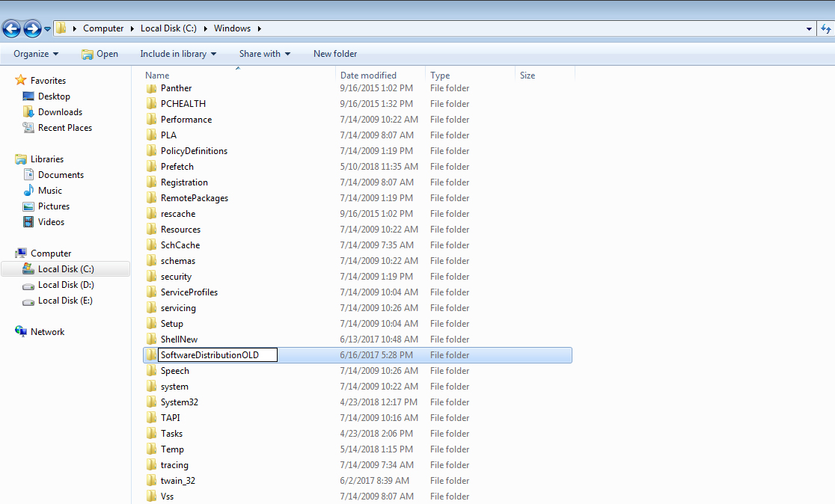The height and width of the screenshot is (504, 835).
Task: Expand the arrow after Local Disk (C:) in breadcrumb
Action: pos(206,28)
